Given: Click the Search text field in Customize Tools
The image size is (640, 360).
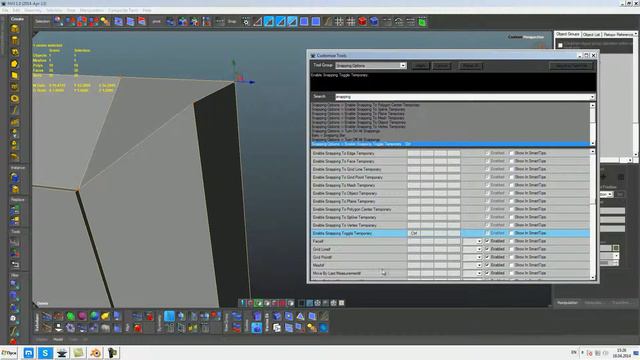Looking at the screenshot, I should 462,97.
